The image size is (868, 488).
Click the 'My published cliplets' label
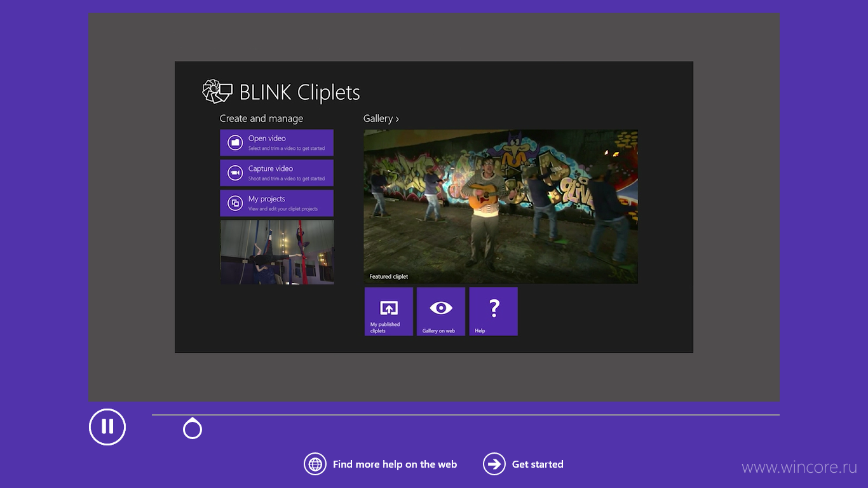pyautogui.click(x=385, y=328)
